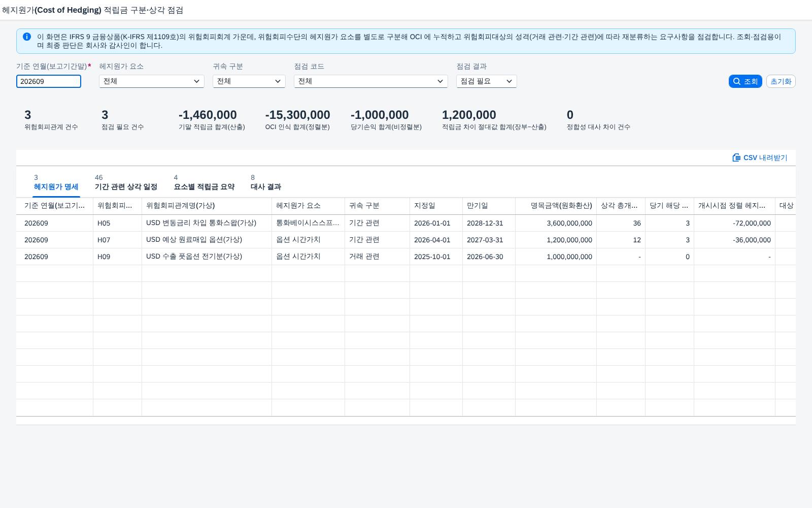Click the -72,000,000 cell
The width and height of the screenshot is (812, 508).
[735, 223]
